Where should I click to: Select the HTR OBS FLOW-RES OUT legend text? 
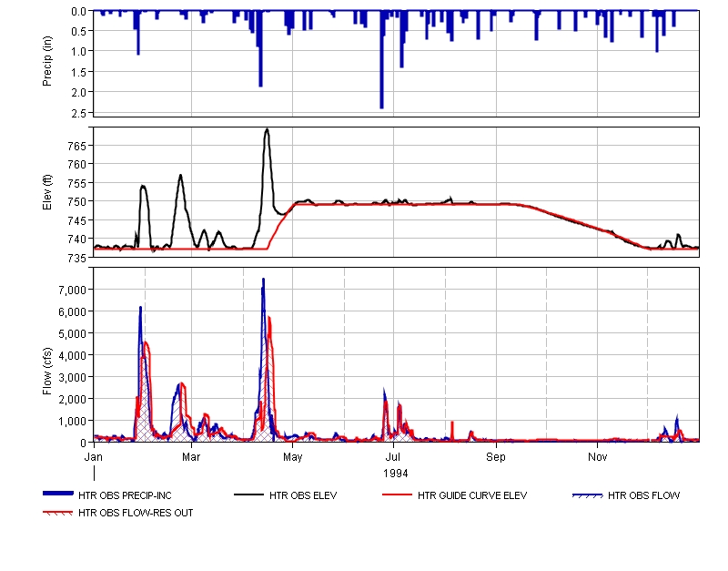[x=136, y=513]
